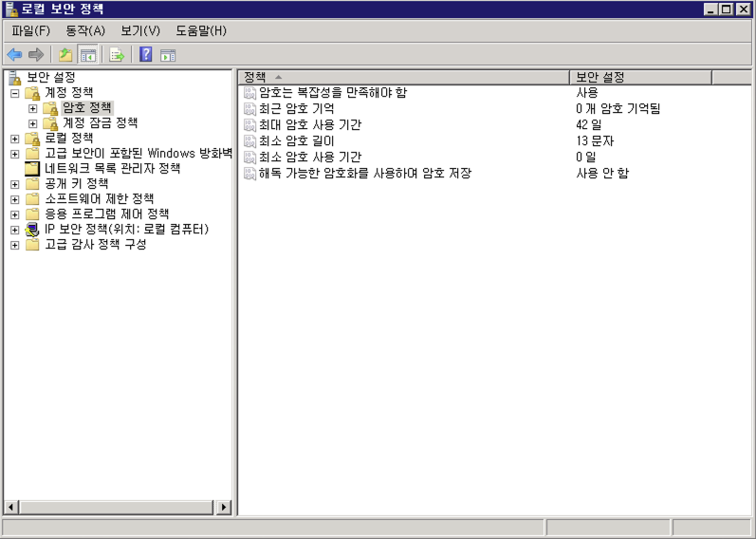Select the 최소 암호 사용 기간 policy

pyautogui.click(x=310, y=158)
